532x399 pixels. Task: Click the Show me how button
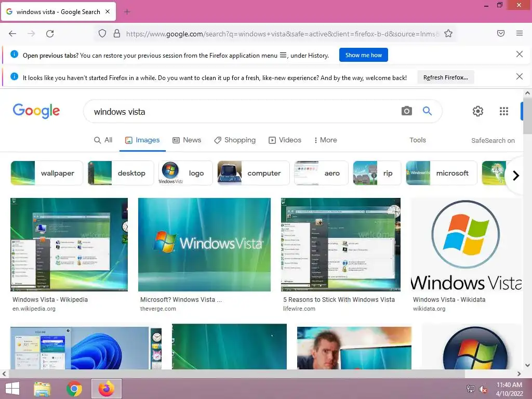click(363, 55)
